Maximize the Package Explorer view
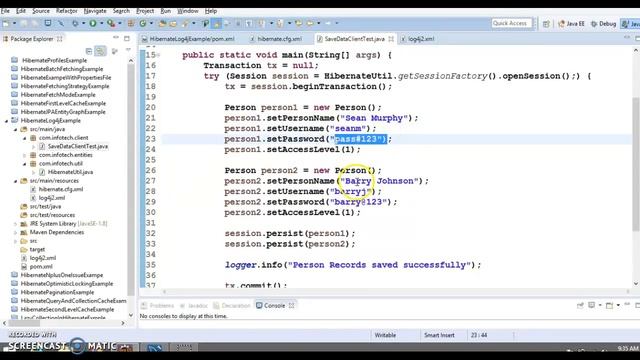Viewport: 640px width, 360px height. (127, 38)
